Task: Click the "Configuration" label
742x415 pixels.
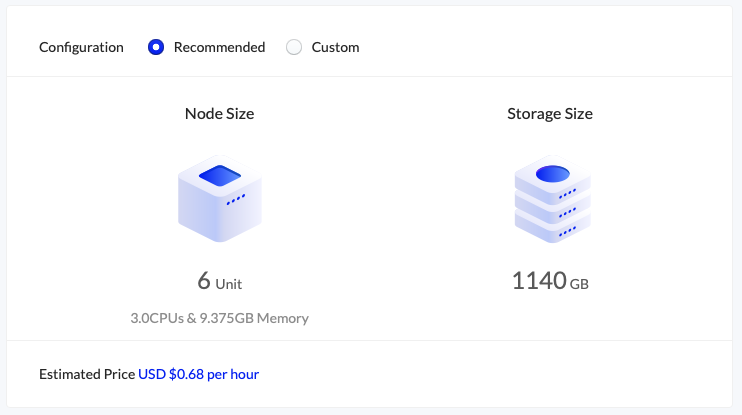Action: tap(81, 47)
